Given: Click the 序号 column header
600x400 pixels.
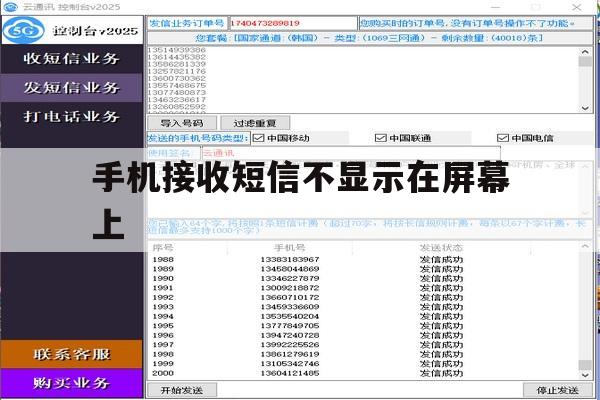Looking at the screenshot, I should pos(163,248).
